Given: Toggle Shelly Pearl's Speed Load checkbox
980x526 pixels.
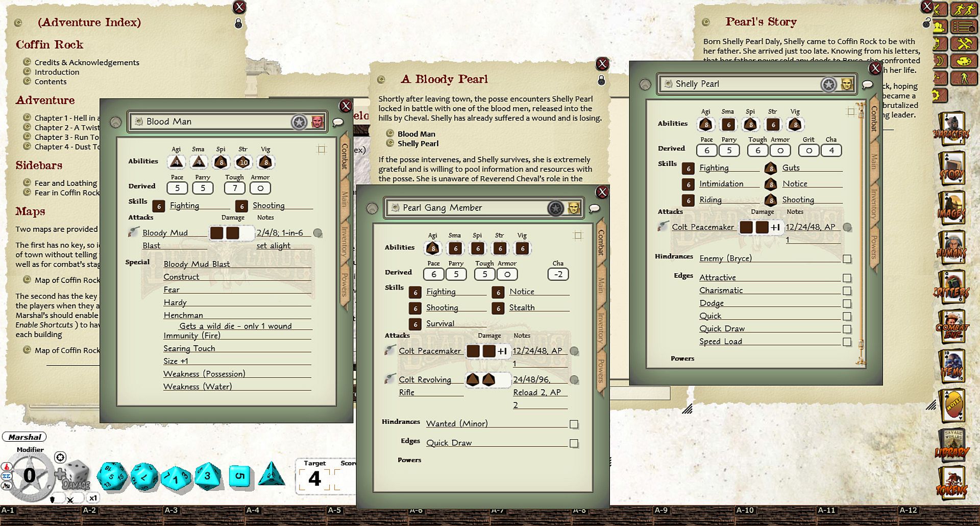Looking at the screenshot, I should [847, 342].
